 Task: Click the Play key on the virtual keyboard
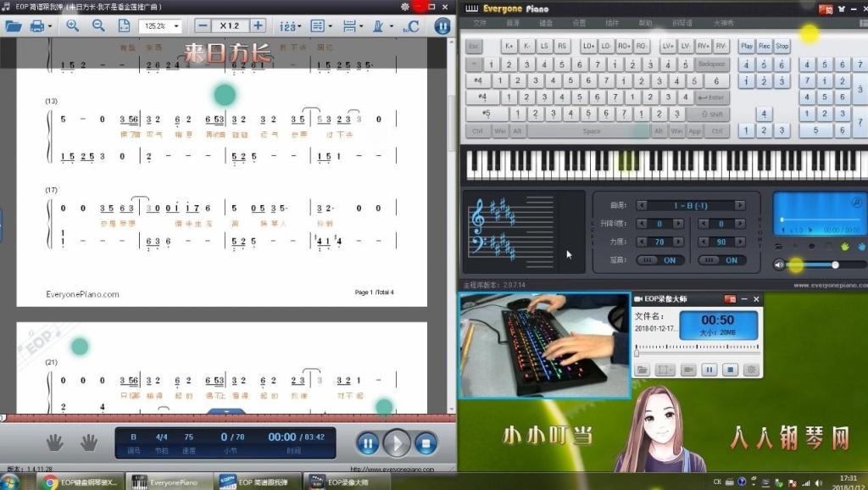click(747, 46)
